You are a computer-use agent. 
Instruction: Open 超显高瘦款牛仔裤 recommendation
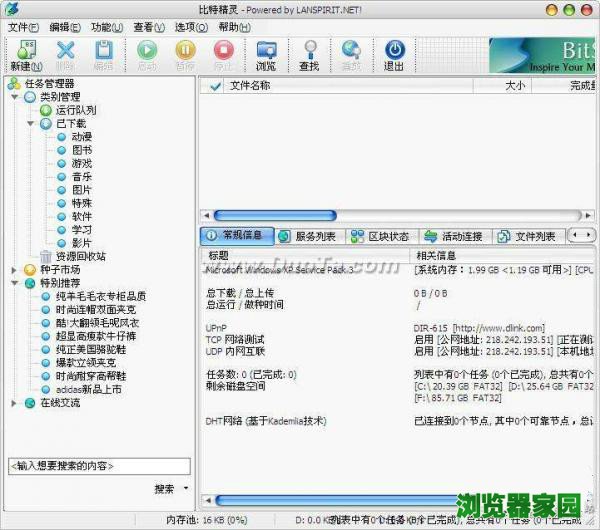96,336
